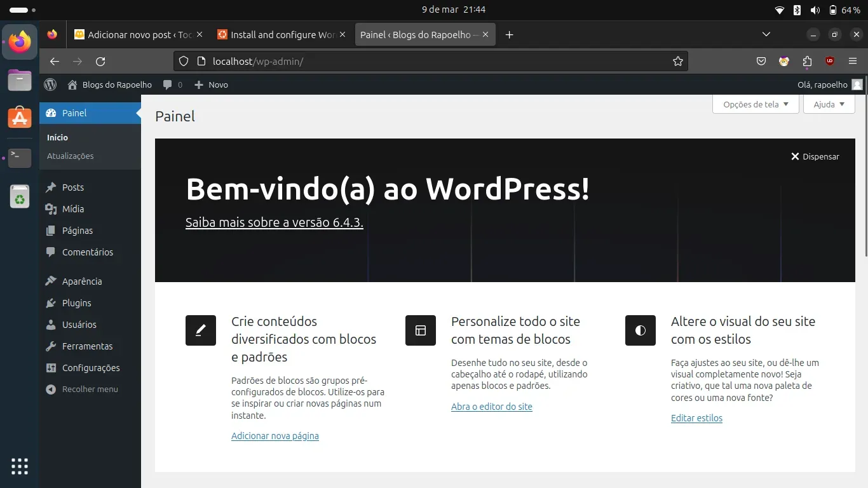Open the Pocket save icon in toolbar
The width and height of the screenshot is (868, 488).
click(x=761, y=62)
